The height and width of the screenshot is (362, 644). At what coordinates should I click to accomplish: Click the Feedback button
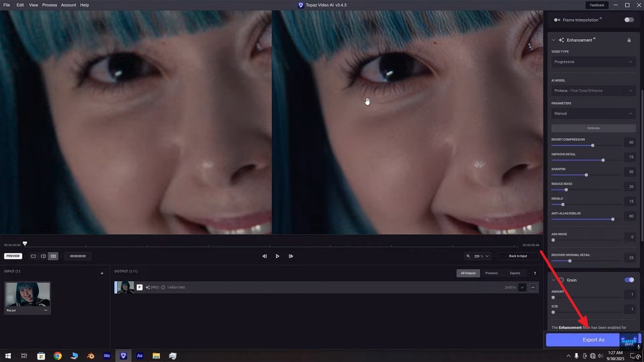pyautogui.click(x=597, y=5)
